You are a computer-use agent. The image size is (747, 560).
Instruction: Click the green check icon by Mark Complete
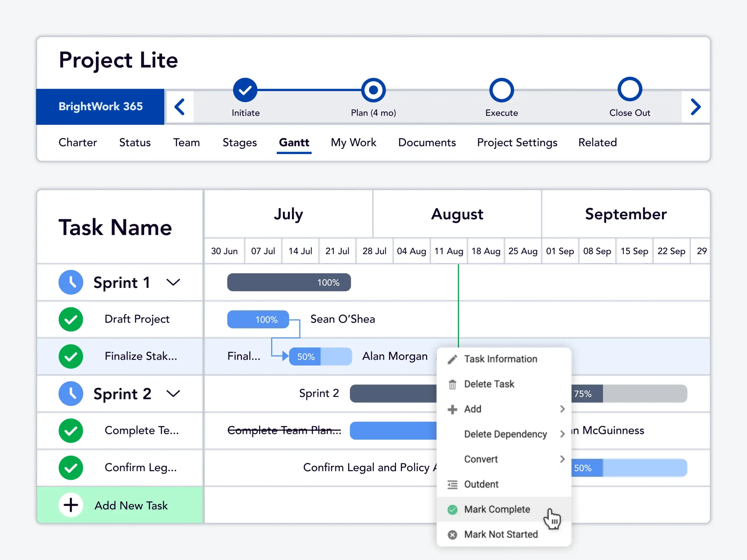452,509
